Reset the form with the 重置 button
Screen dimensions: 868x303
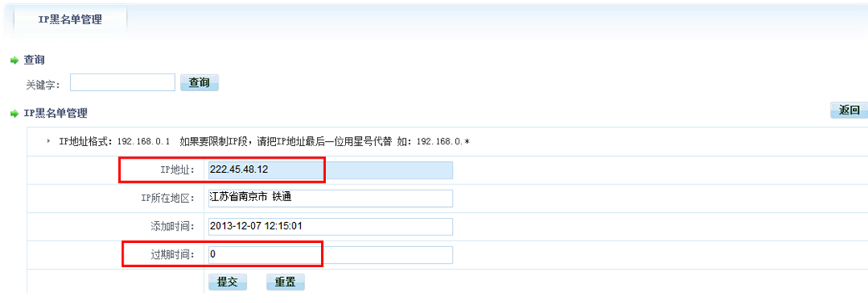click(x=286, y=282)
